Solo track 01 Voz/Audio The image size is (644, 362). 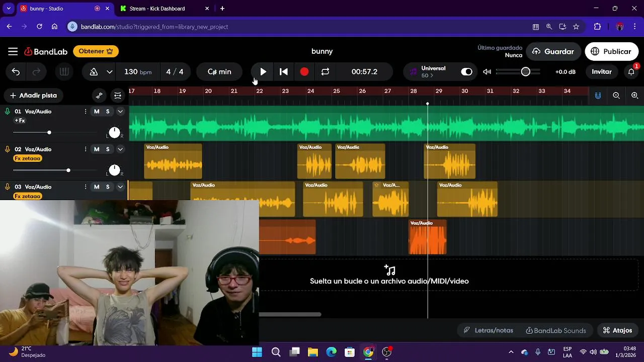pyautogui.click(x=108, y=112)
